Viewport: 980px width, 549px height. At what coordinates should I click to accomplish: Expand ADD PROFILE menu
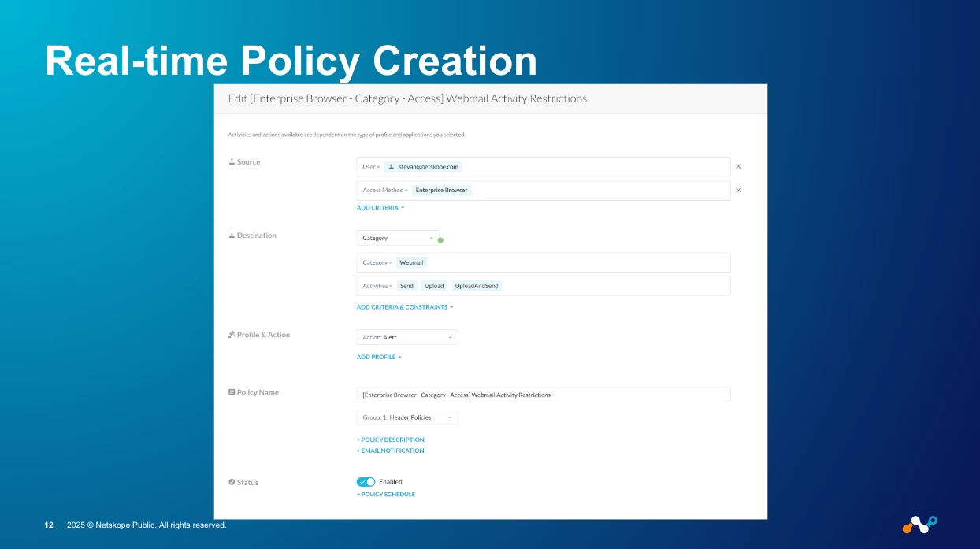click(379, 357)
